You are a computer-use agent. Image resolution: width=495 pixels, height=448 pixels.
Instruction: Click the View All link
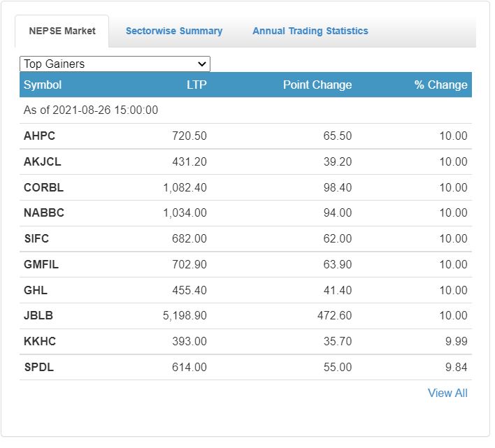tap(447, 393)
